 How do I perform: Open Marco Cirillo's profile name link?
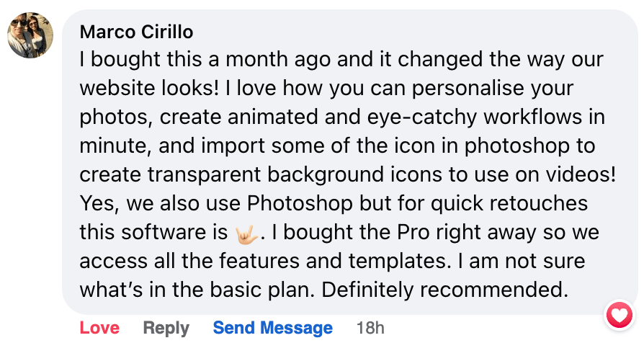point(136,32)
